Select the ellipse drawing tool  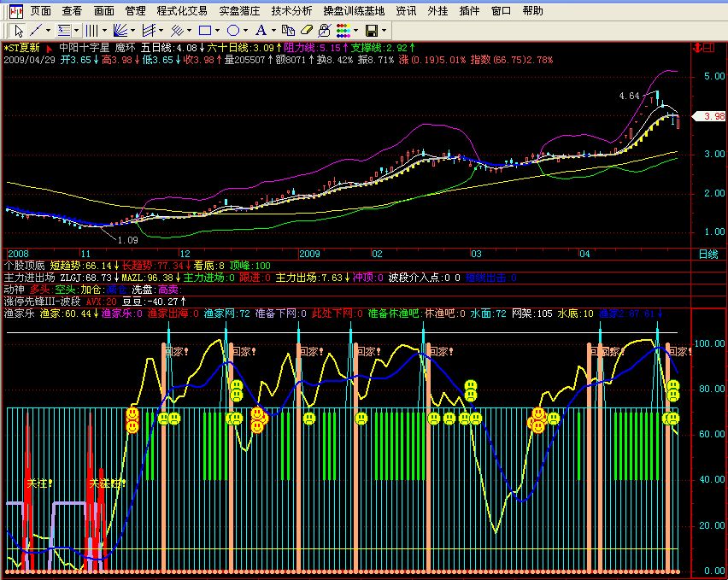point(233,30)
